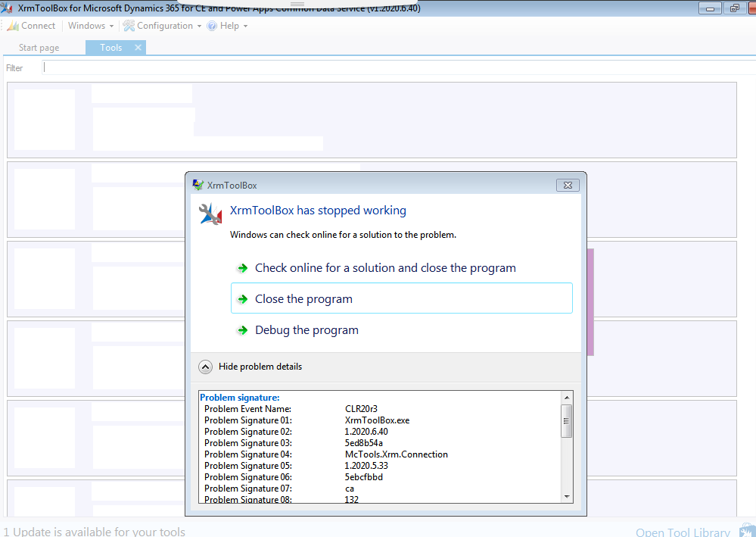Image resolution: width=756 pixels, height=537 pixels.
Task: Click the scroll up arrow in problem details
Action: [567, 398]
